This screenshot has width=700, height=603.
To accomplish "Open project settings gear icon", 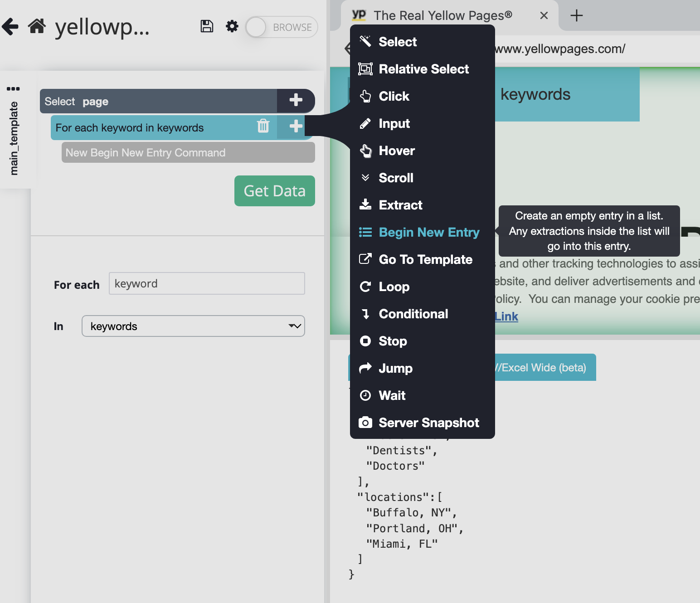I will coord(232,26).
